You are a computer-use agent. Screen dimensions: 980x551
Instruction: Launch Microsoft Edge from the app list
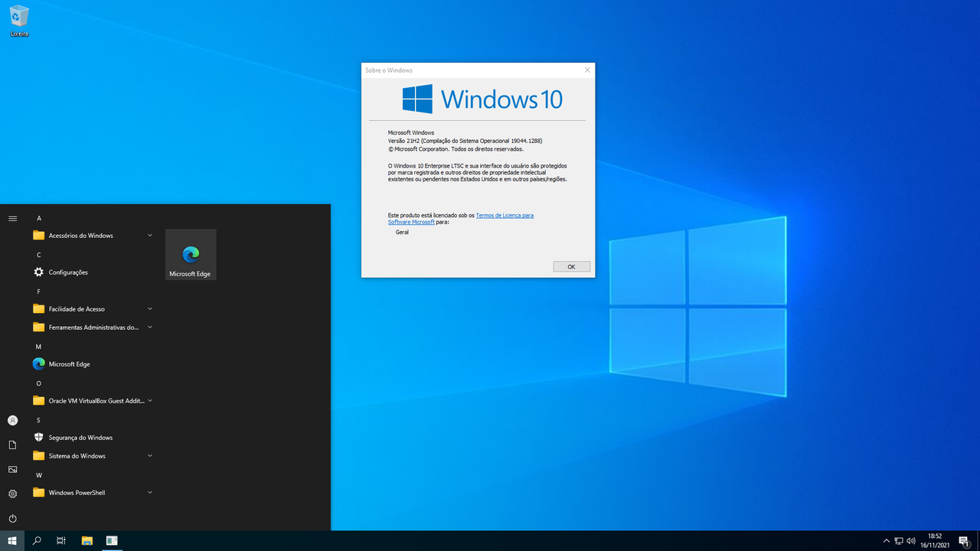click(92, 364)
